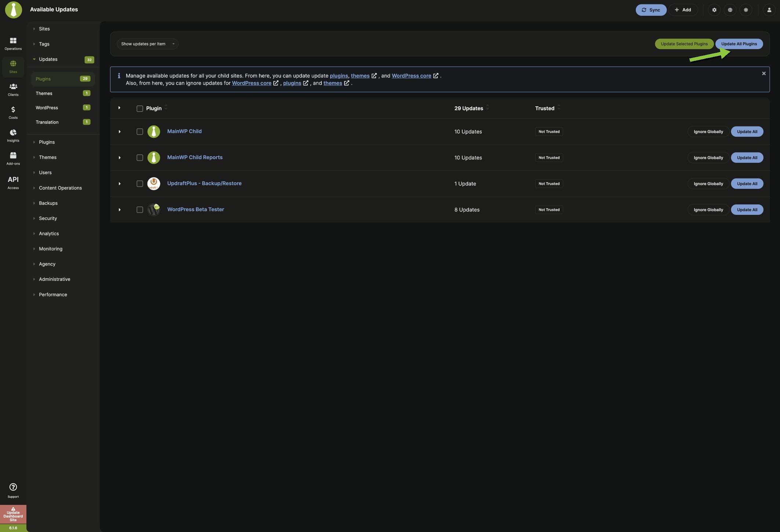Open the settings gear icon in top bar
The image size is (780, 532).
714,10
